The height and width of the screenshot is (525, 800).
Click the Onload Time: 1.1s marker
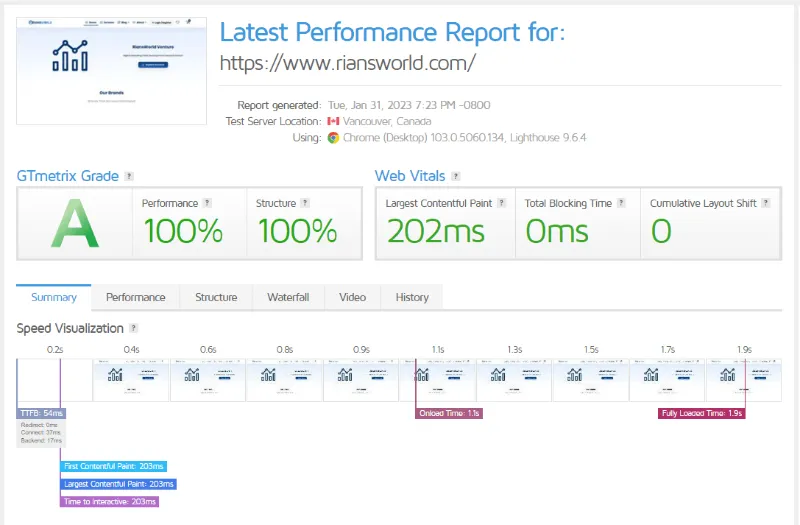(449, 413)
